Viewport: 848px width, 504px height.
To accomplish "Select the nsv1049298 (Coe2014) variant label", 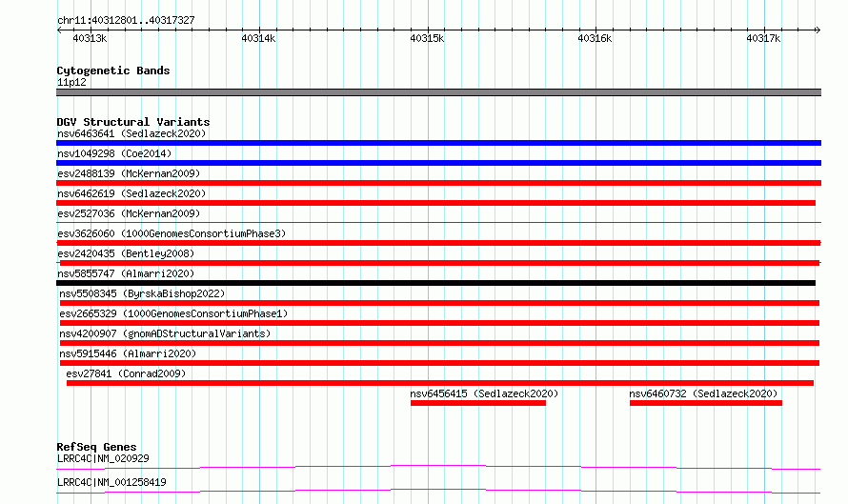I will coord(114,153).
